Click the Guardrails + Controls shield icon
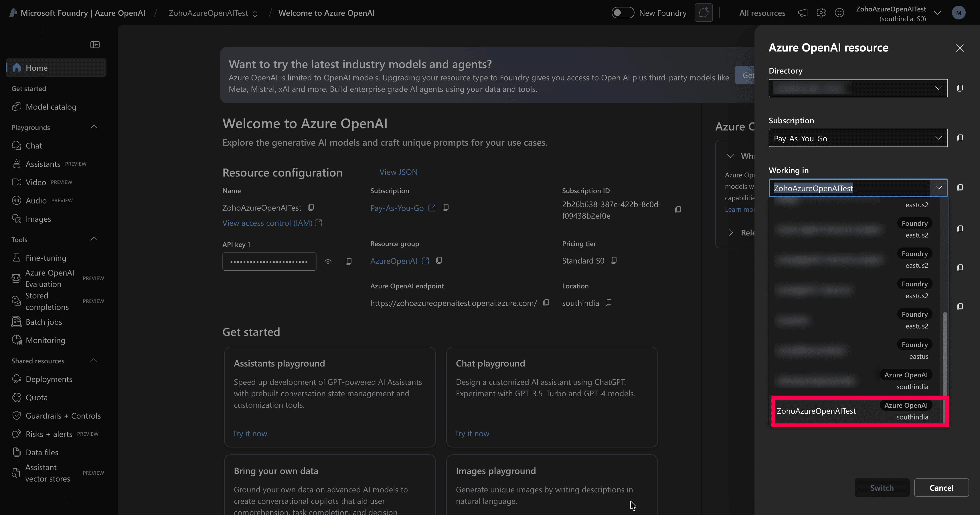This screenshot has width=980, height=515. pos(16,415)
